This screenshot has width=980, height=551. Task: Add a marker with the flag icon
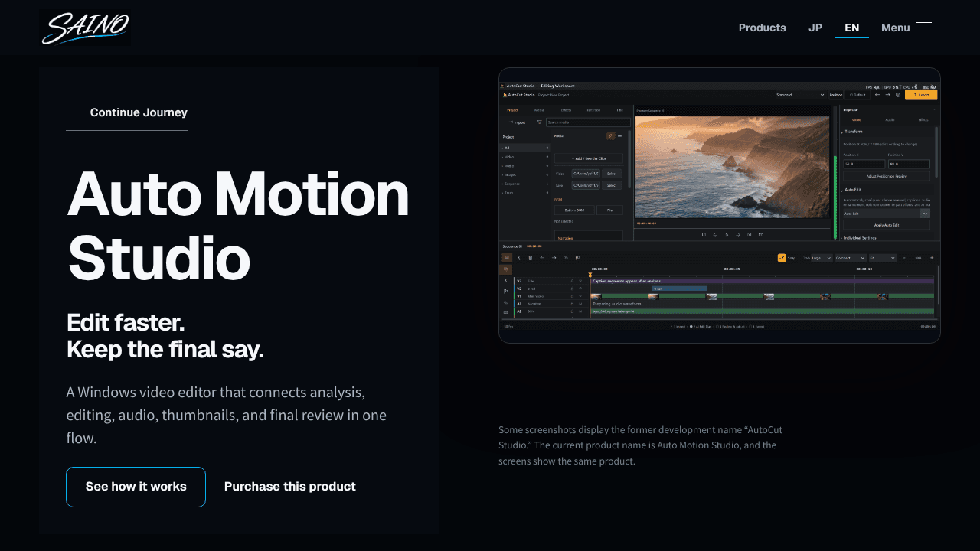coord(577,258)
